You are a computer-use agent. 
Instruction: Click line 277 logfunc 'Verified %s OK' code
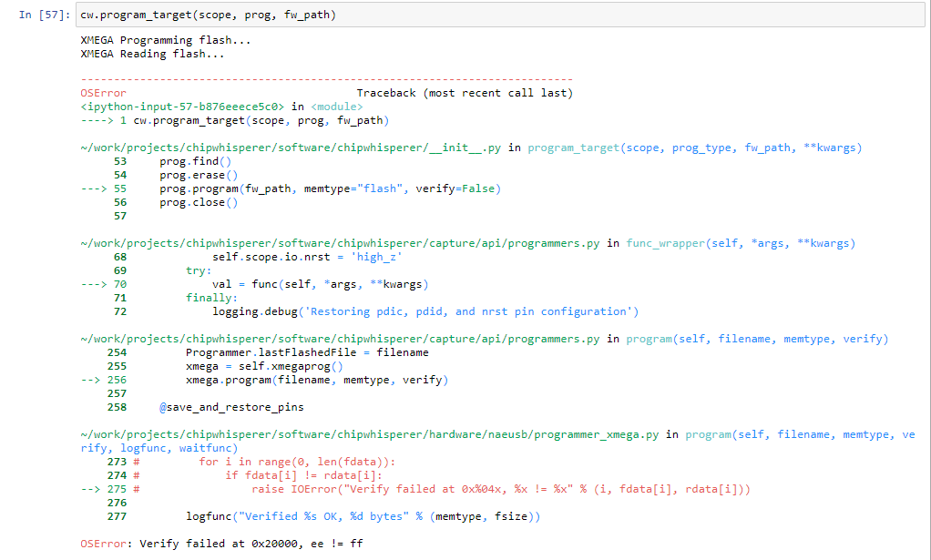(x=363, y=516)
